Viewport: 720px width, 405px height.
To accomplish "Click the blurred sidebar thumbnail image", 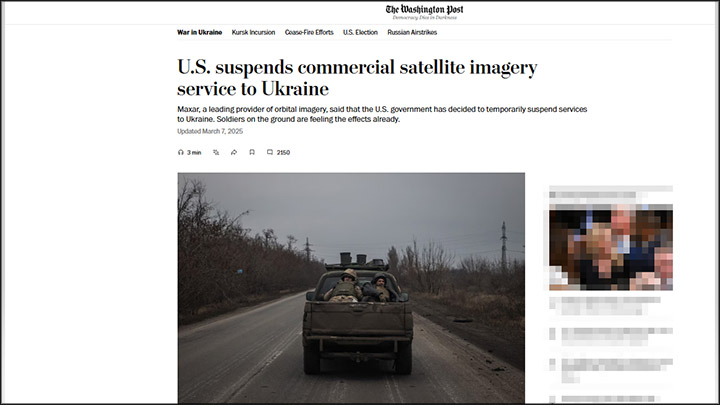I will pyautogui.click(x=611, y=247).
